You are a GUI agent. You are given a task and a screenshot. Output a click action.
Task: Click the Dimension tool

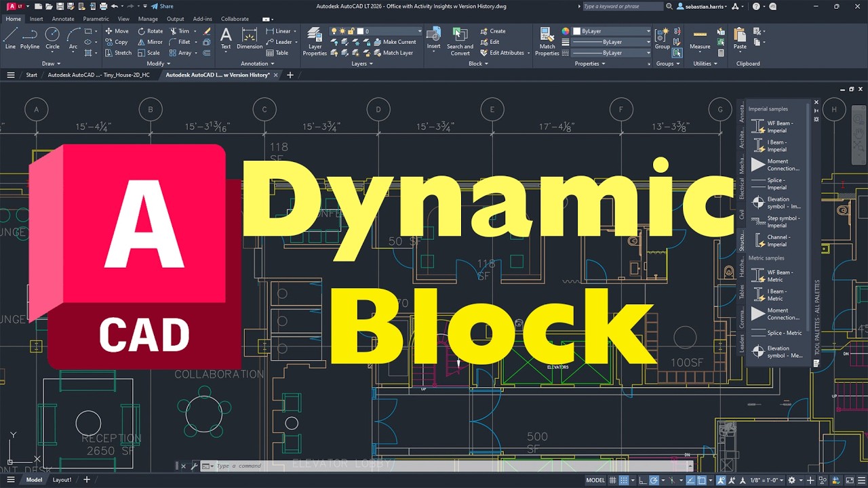[x=250, y=39]
